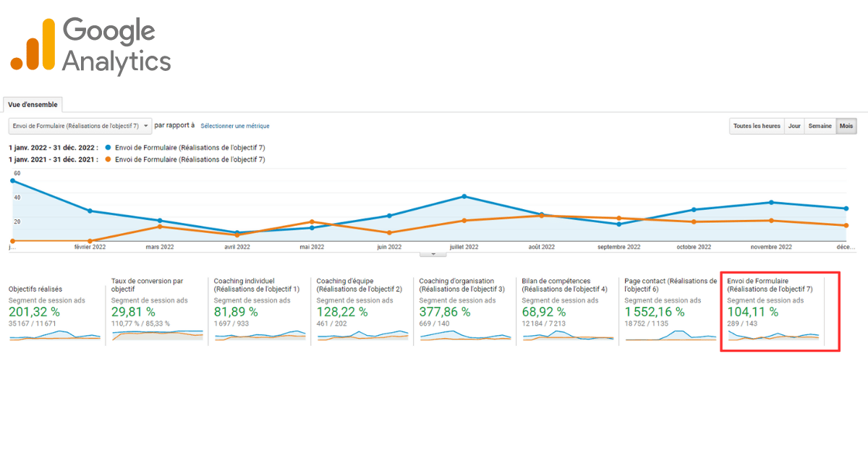Expand the small arrow below the chart
Viewport: 868px width, 456px height.
point(433,254)
